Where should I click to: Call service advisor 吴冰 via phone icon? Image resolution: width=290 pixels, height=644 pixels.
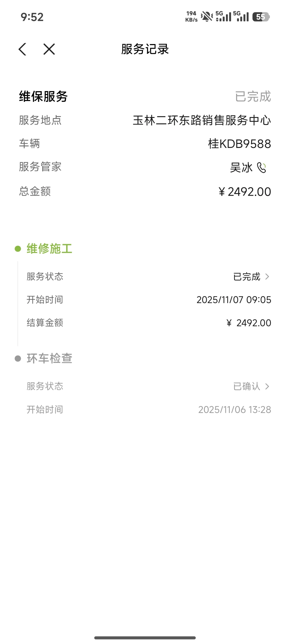point(261,168)
